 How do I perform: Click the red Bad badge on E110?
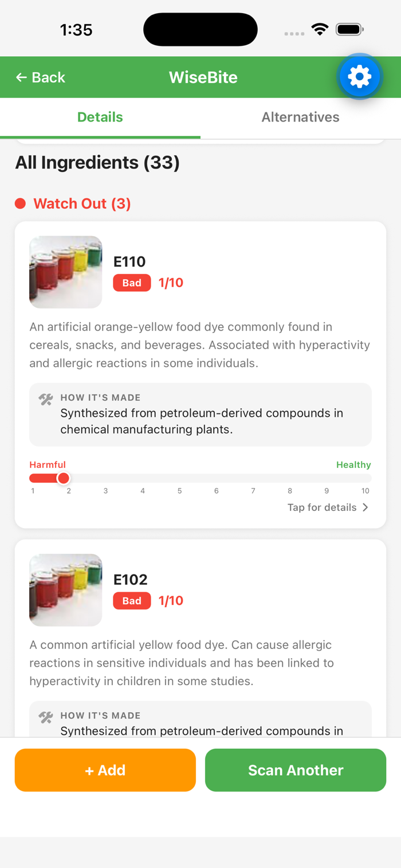132,283
